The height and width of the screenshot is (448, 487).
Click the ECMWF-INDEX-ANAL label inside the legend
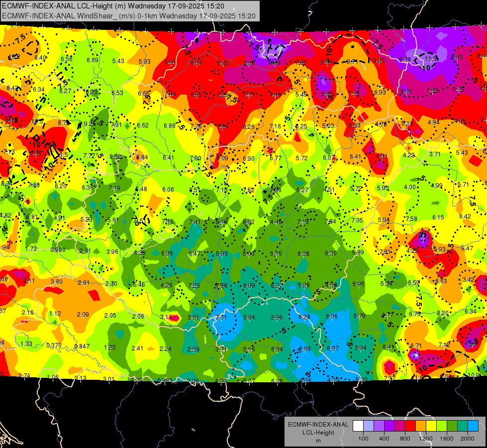point(318,425)
